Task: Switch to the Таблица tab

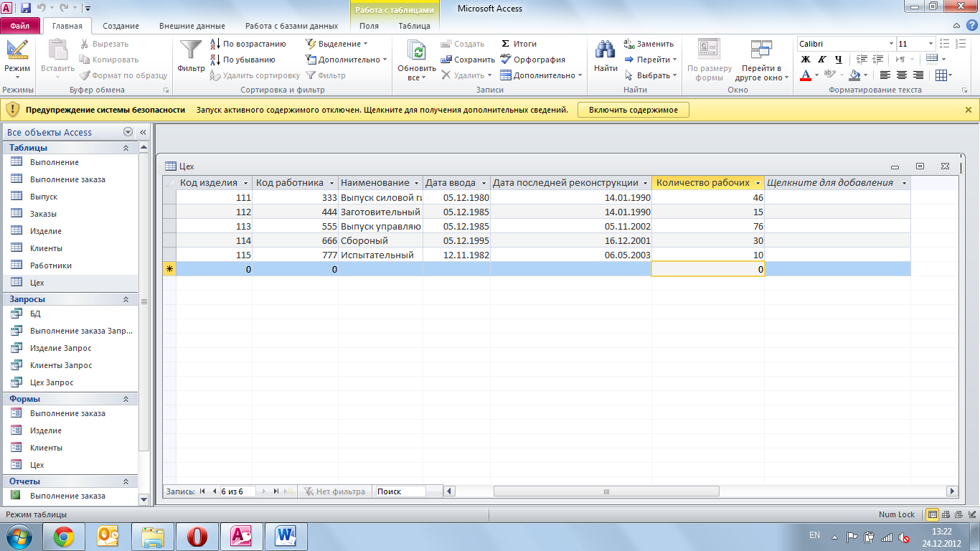Action: [415, 26]
